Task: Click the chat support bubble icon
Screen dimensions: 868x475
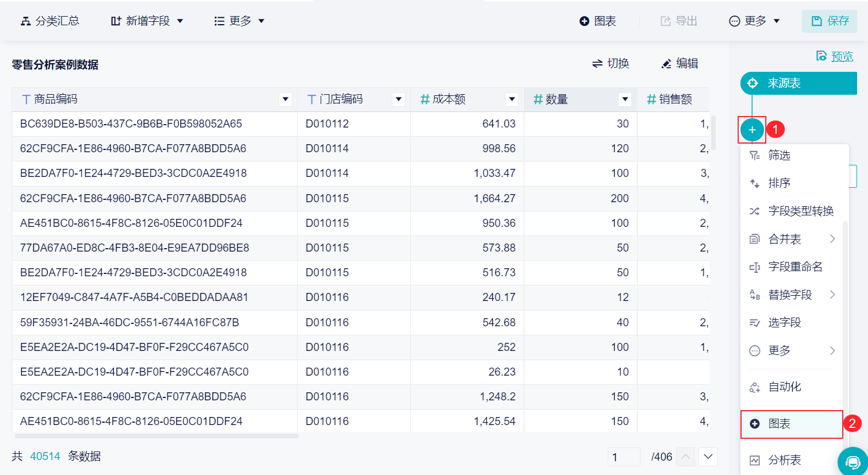Action: click(x=853, y=462)
